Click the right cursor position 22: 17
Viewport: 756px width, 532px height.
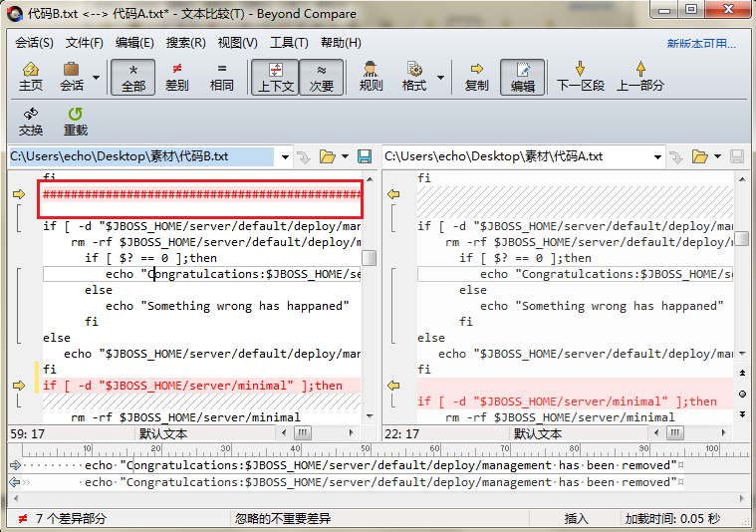click(x=401, y=434)
